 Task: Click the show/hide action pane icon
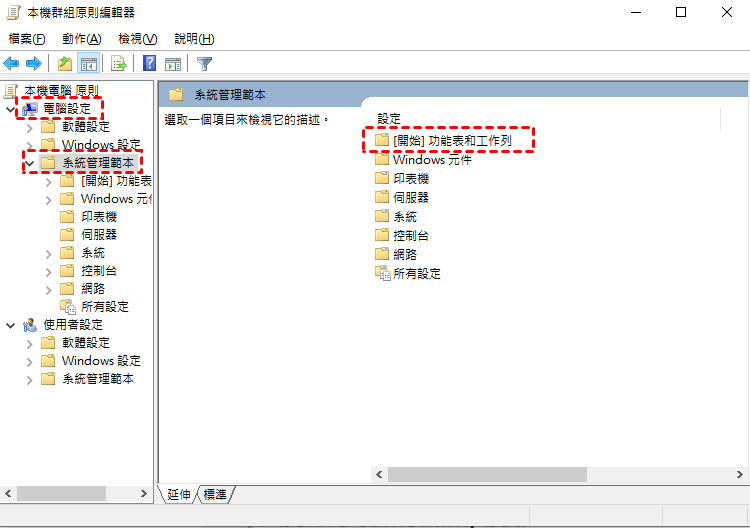tap(173, 64)
